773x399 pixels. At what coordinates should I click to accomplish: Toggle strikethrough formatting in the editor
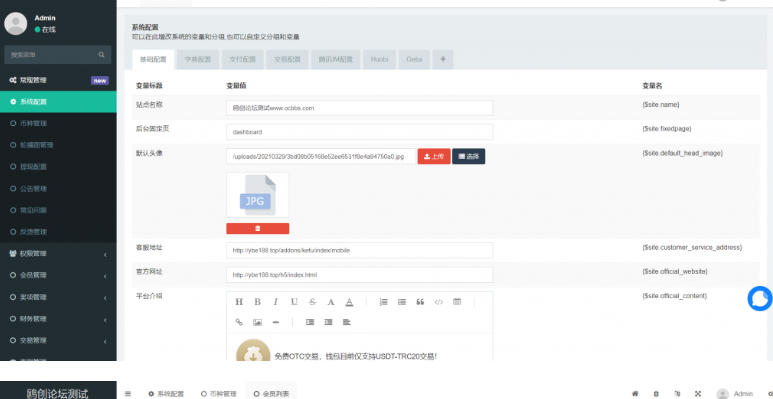(312, 302)
